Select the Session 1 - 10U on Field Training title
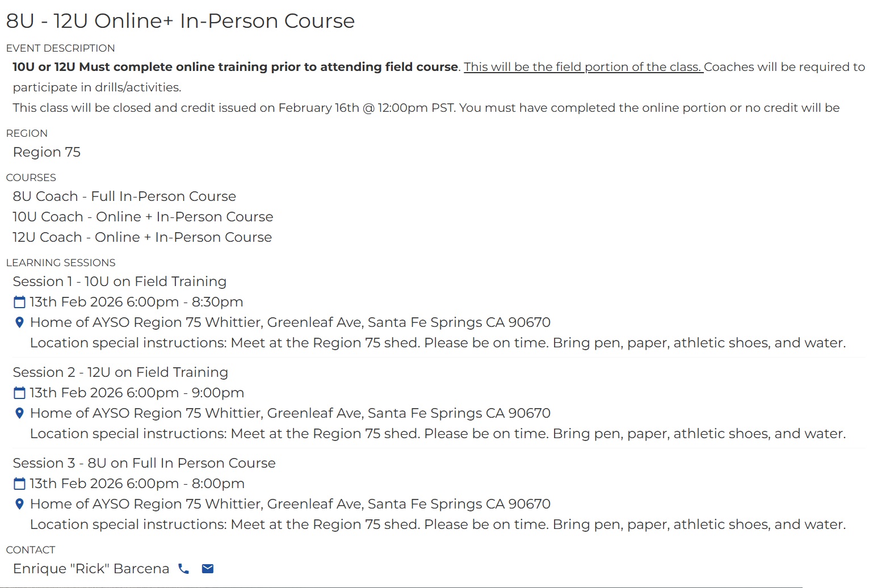869x588 pixels. click(x=119, y=282)
